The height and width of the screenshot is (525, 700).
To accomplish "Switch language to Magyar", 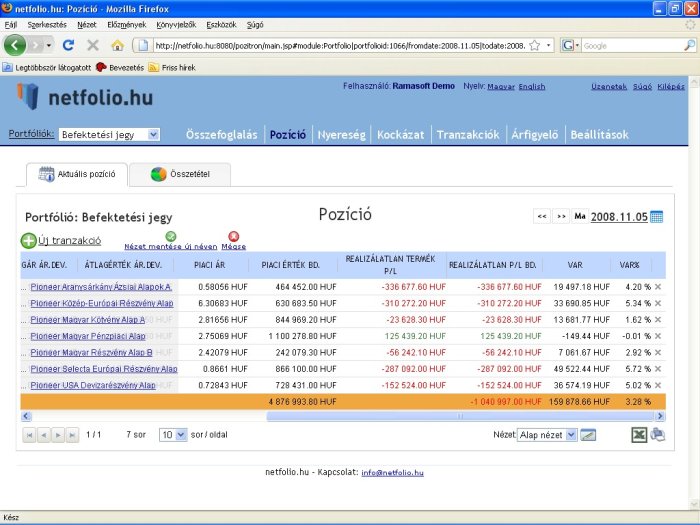I will 501,87.
